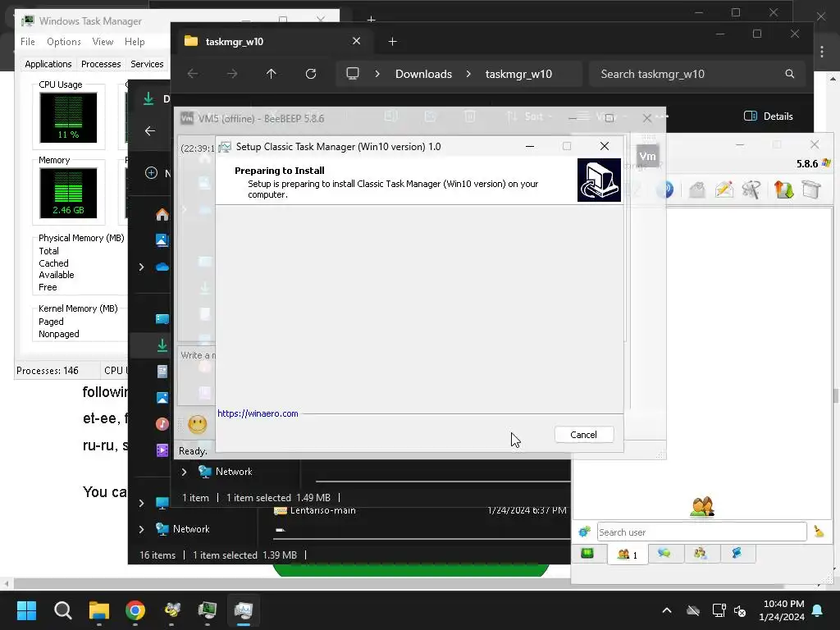Open Videos in Explorer sidebar

pyautogui.click(x=162, y=450)
